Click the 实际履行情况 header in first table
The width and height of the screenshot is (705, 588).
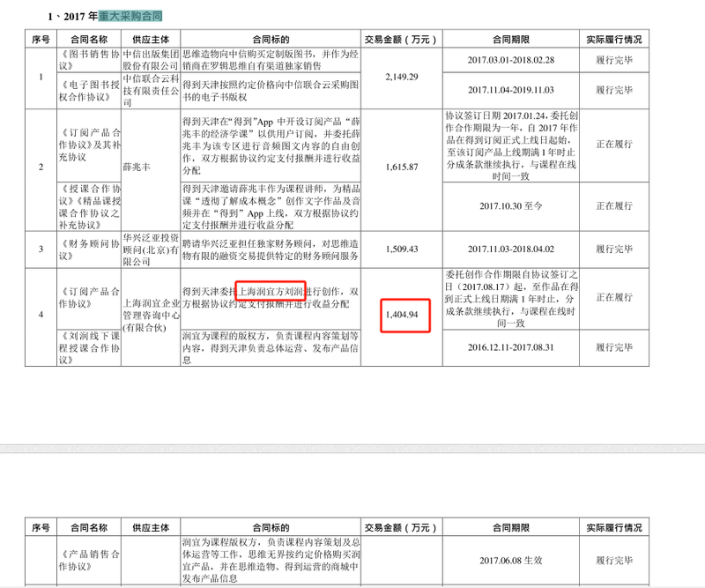(614, 40)
